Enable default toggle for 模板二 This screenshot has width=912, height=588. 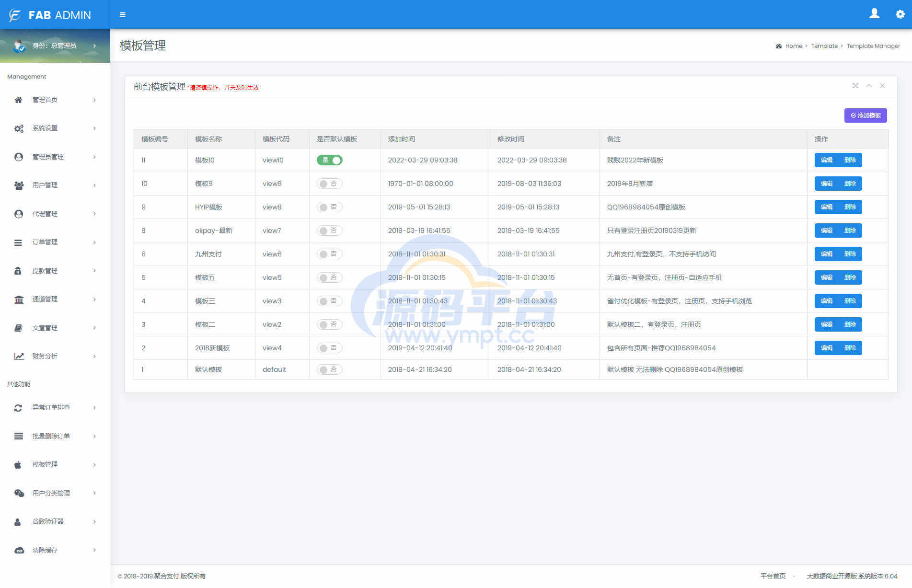pos(330,324)
